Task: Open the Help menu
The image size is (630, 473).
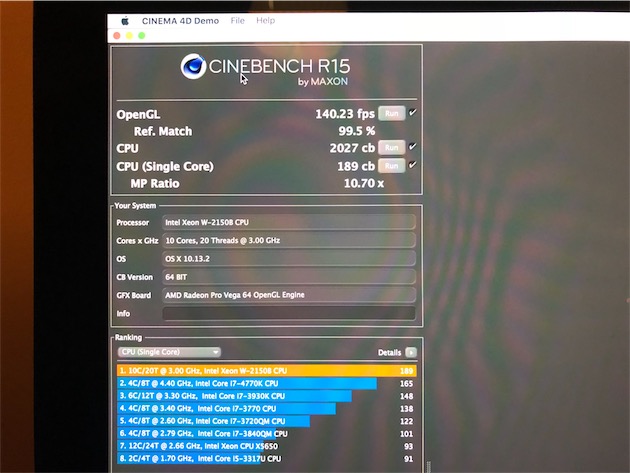Action: pos(266,20)
